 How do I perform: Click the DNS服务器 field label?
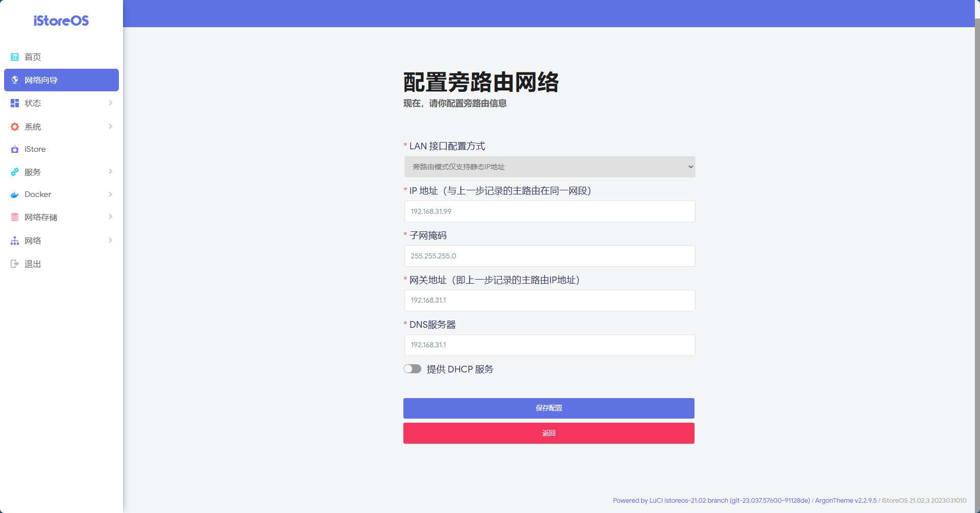point(433,325)
